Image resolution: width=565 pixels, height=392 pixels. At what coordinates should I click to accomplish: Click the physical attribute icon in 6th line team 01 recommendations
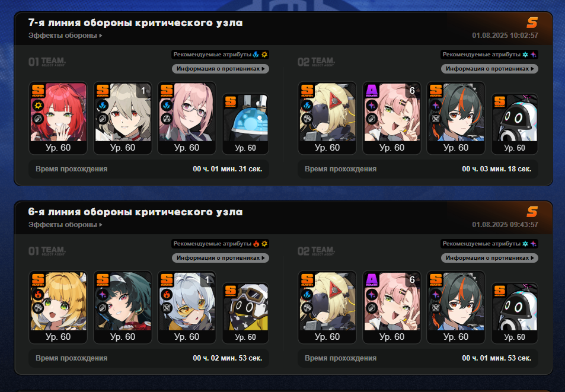[x=264, y=244]
